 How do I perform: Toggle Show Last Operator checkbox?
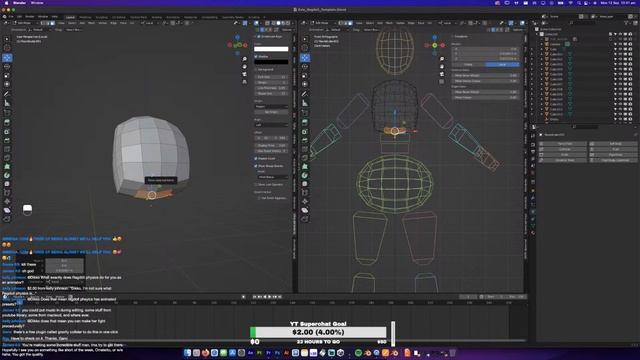click(256, 184)
